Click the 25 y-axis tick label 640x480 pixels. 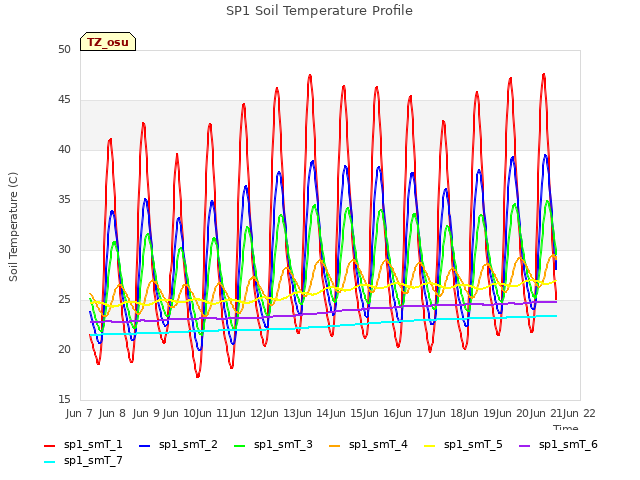[x=64, y=300]
